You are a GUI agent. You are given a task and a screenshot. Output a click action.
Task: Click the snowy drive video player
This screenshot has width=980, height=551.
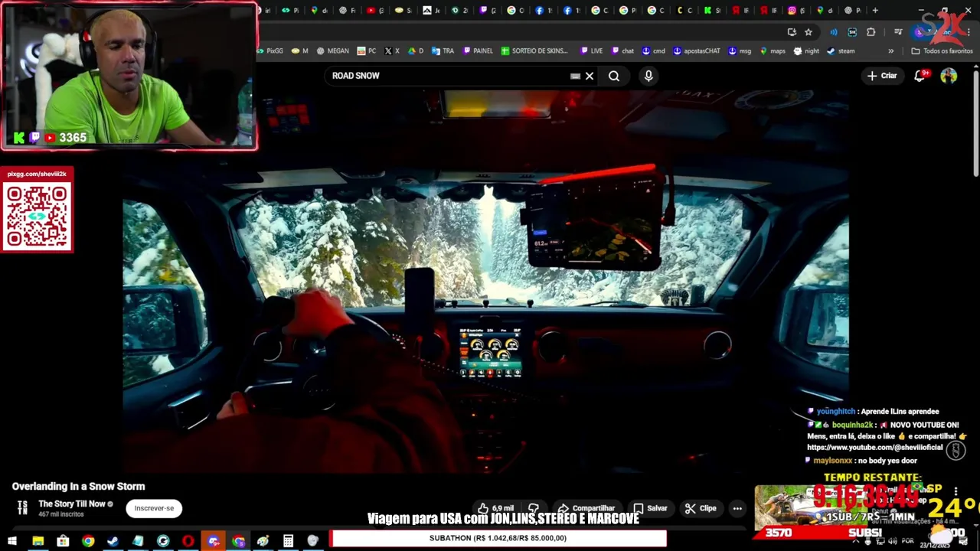[x=485, y=282]
